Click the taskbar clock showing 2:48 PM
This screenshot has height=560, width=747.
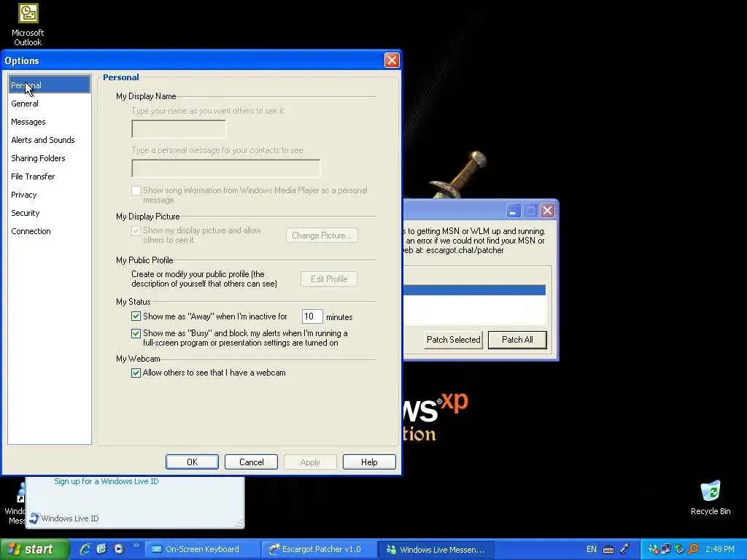(720, 549)
